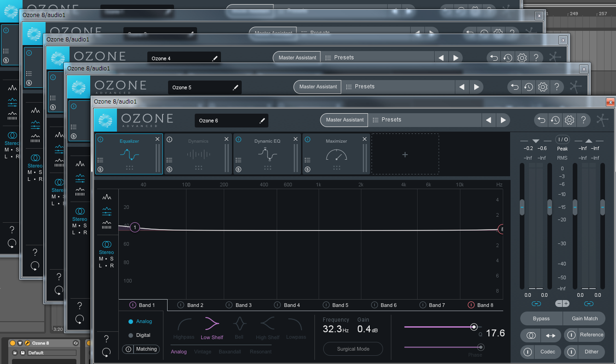Click the Stereo mode circles icon in Ozone 6

coord(106,244)
